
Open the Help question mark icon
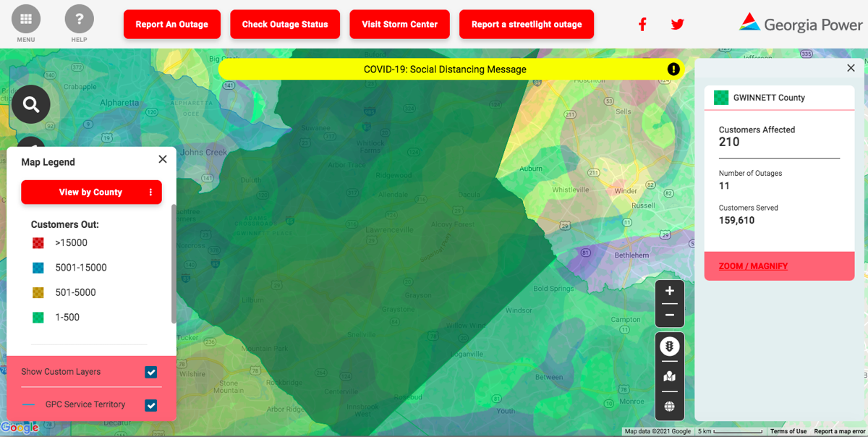pyautogui.click(x=80, y=19)
